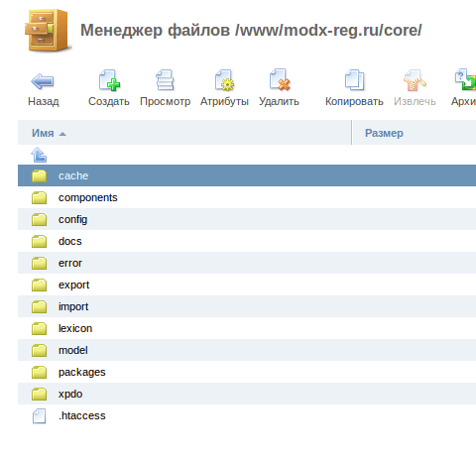Click the Создать toolbar label
The height and width of the screenshot is (460, 476).
109,101
